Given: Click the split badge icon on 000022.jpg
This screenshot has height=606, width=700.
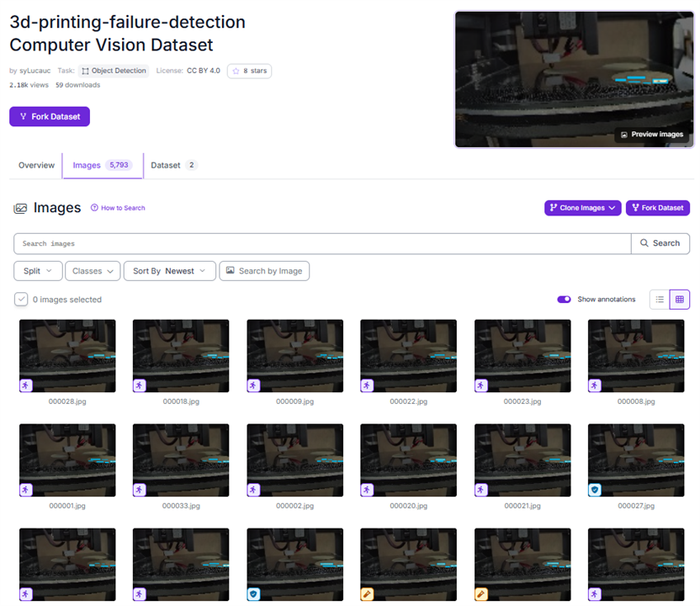Looking at the screenshot, I should [x=367, y=385].
